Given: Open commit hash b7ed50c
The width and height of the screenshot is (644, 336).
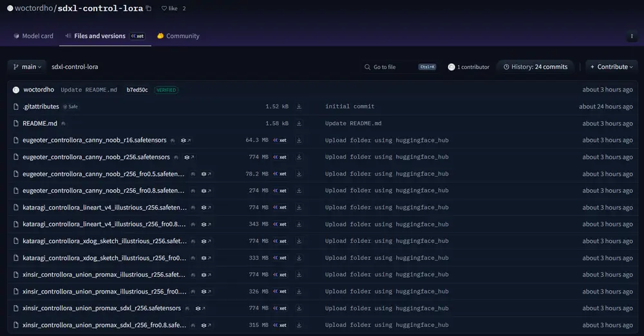Looking at the screenshot, I should click(137, 90).
